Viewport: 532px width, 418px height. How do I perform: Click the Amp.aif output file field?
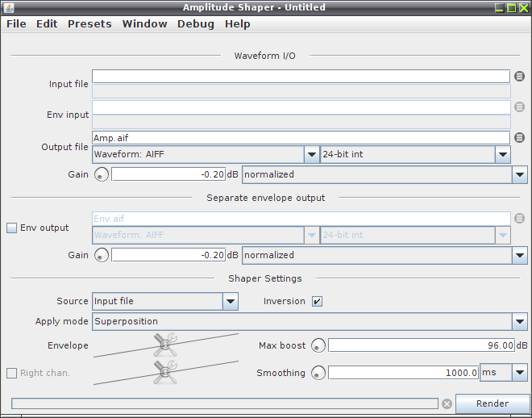pos(301,138)
